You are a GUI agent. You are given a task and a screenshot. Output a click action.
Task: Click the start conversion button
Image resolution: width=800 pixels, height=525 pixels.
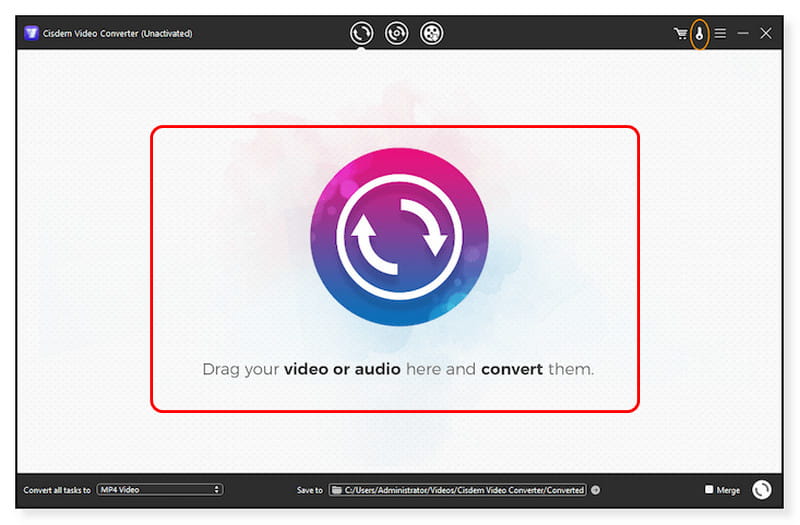[762, 490]
